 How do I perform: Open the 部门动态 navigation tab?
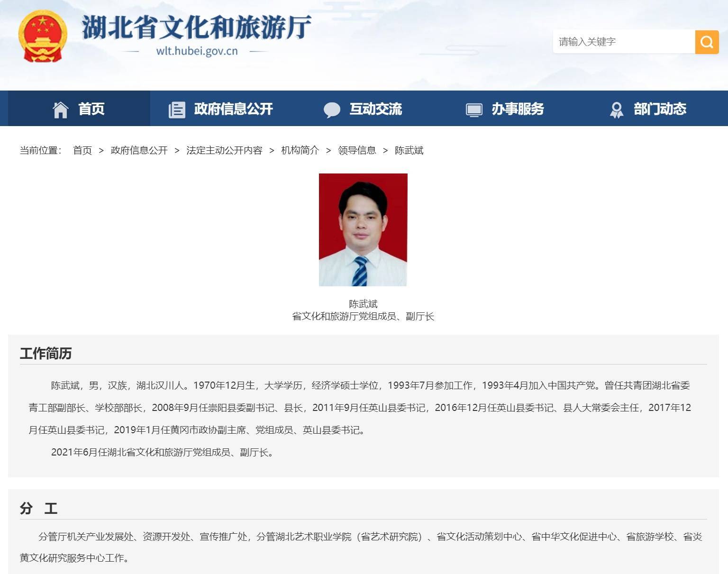pos(648,109)
